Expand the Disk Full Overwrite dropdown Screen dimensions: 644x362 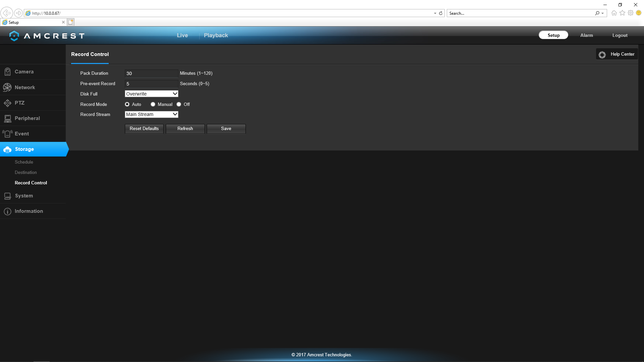pos(152,94)
